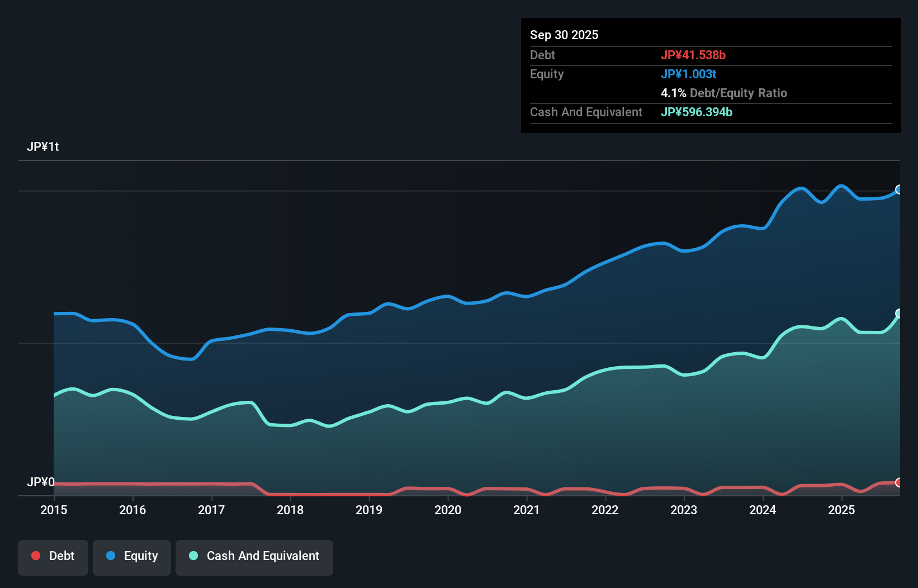Toggle the Cash And Equivalent series visibility
The width and height of the screenshot is (918, 588).
[254, 556]
